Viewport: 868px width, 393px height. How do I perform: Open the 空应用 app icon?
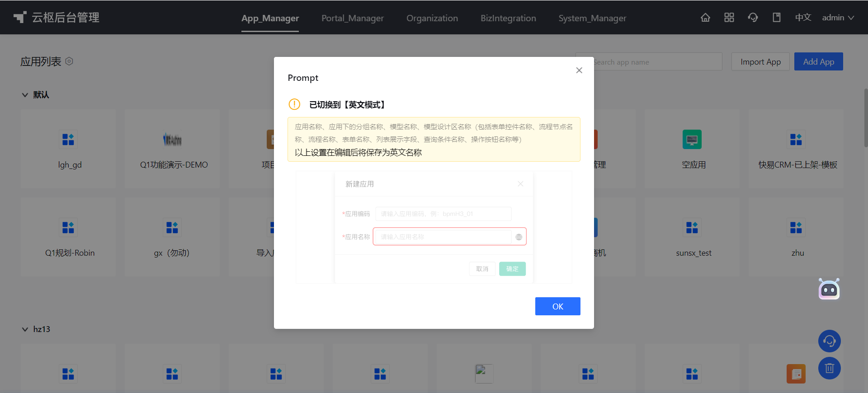tap(692, 140)
